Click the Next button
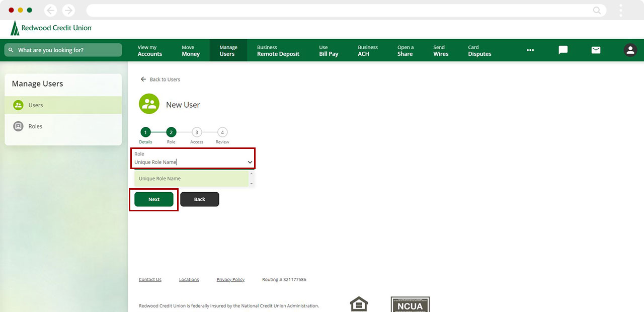This screenshot has height=312, width=644. pos(153,199)
